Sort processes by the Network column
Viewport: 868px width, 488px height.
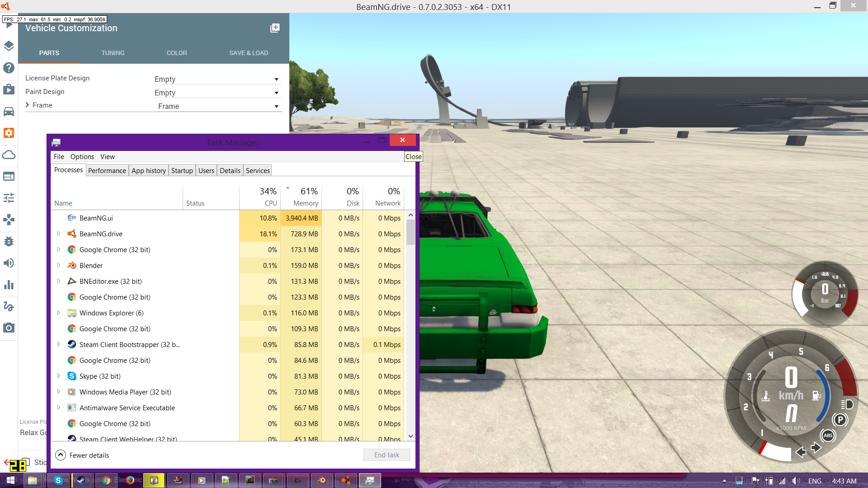click(x=383, y=197)
